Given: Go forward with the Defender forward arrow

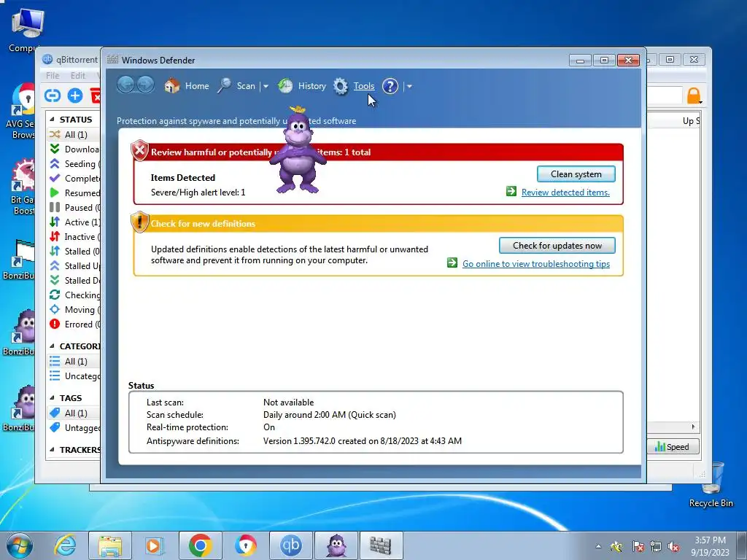Looking at the screenshot, I should (145, 85).
